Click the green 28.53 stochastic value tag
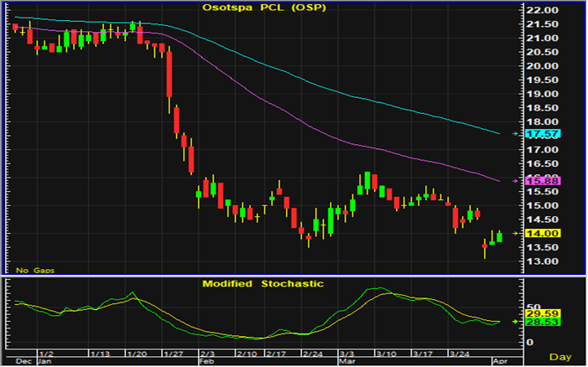This screenshot has height=367, width=588. point(543,322)
